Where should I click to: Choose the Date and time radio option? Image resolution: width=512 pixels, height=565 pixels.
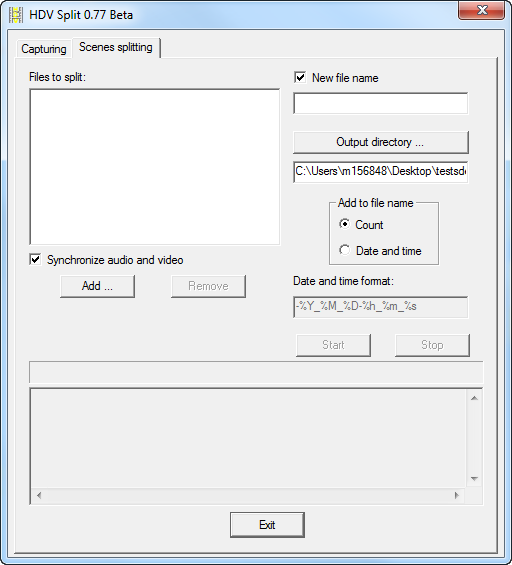(344, 250)
